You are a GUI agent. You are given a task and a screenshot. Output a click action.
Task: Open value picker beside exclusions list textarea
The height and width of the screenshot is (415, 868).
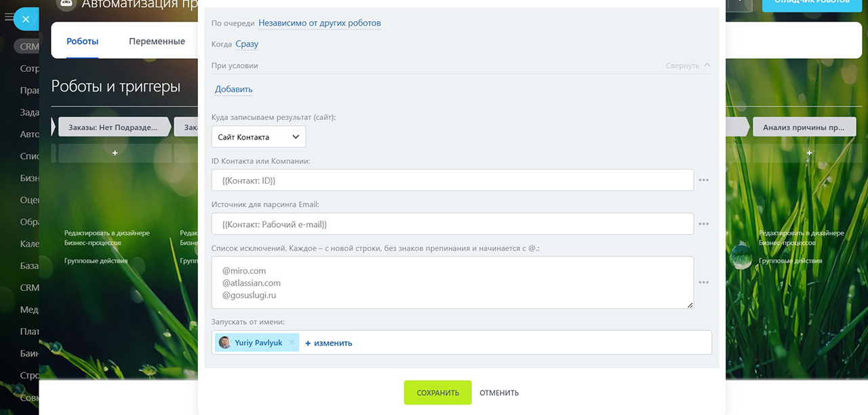tap(703, 282)
